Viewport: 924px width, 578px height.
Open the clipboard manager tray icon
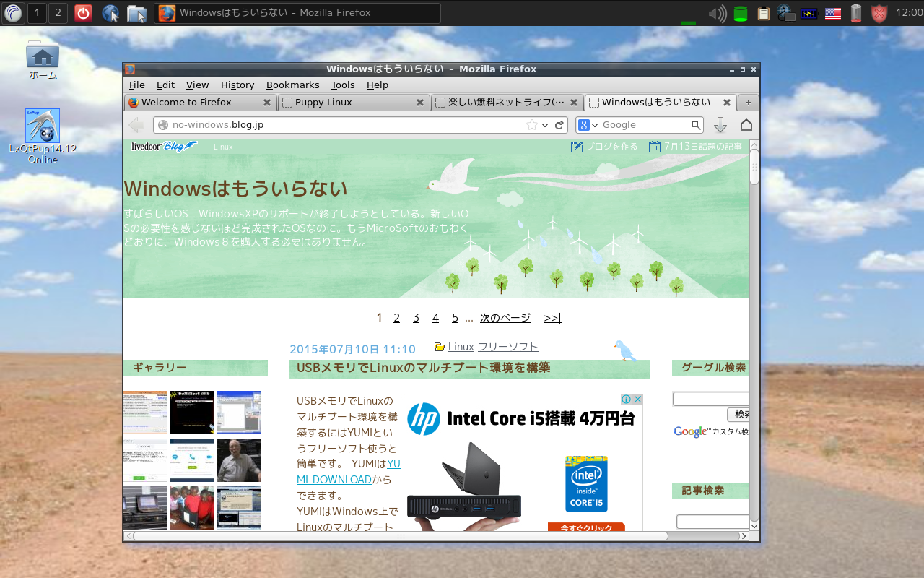[x=763, y=13]
